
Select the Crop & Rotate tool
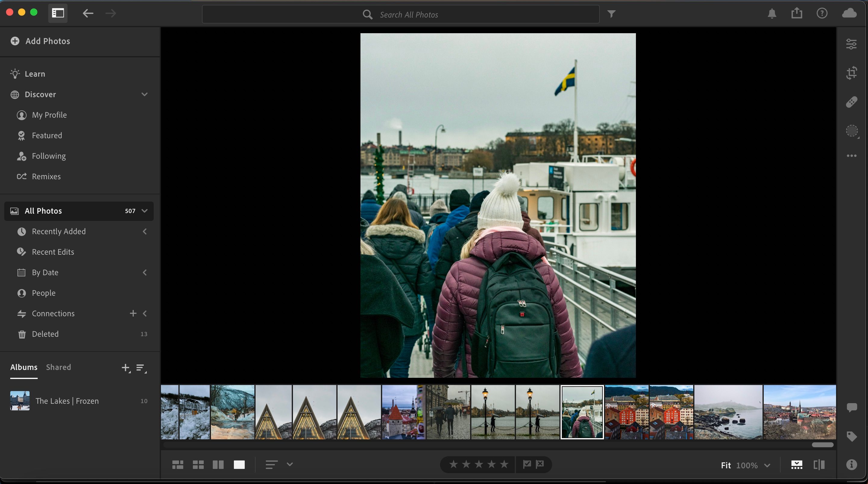852,73
